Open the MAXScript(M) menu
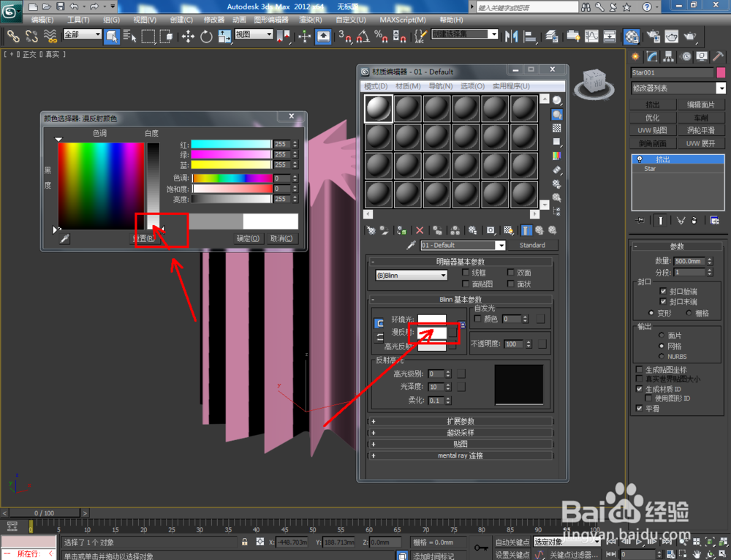The width and height of the screenshot is (731, 560). 403,20
